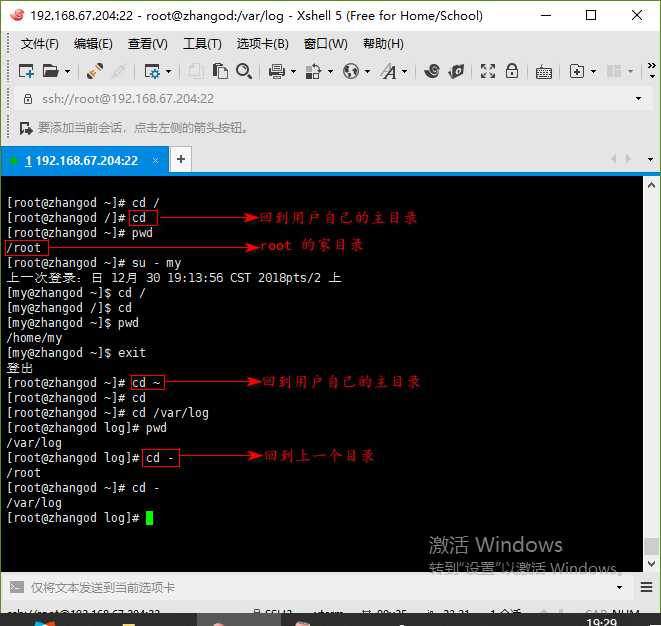This screenshot has width=661, height=626.
Task: Expand the Properties dropdown arrow
Action: pyautogui.click(x=169, y=72)
